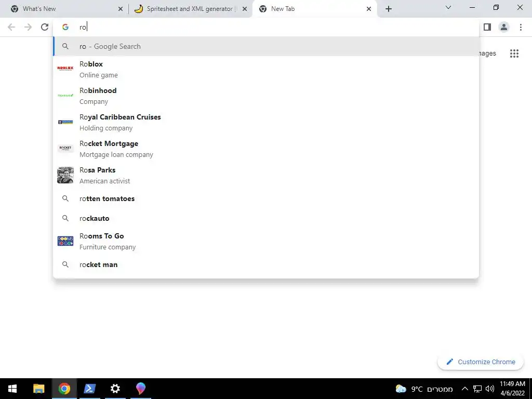Close the What's New tab
This screenshot has width=532, height=399.
(x=121, y=9)
